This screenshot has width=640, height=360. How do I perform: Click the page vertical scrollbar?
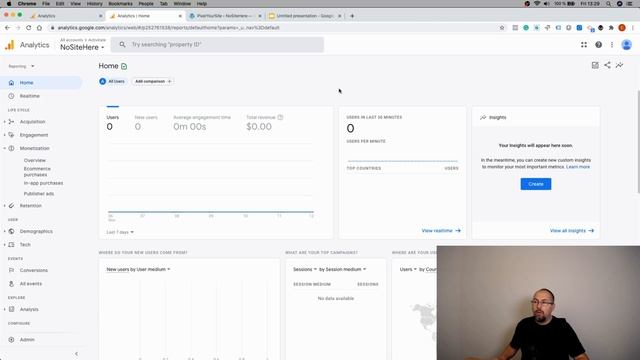638,142
